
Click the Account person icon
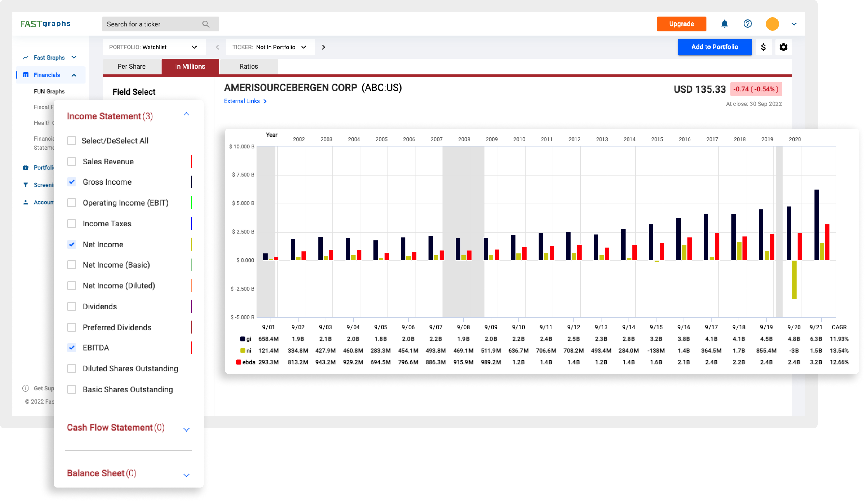(25, 202)
